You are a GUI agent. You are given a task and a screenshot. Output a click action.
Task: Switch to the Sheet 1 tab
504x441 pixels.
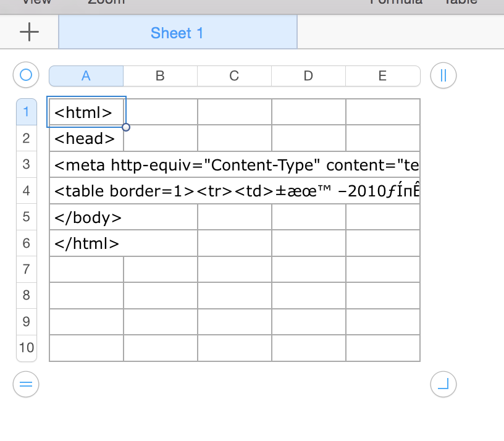tap(177, 33)
